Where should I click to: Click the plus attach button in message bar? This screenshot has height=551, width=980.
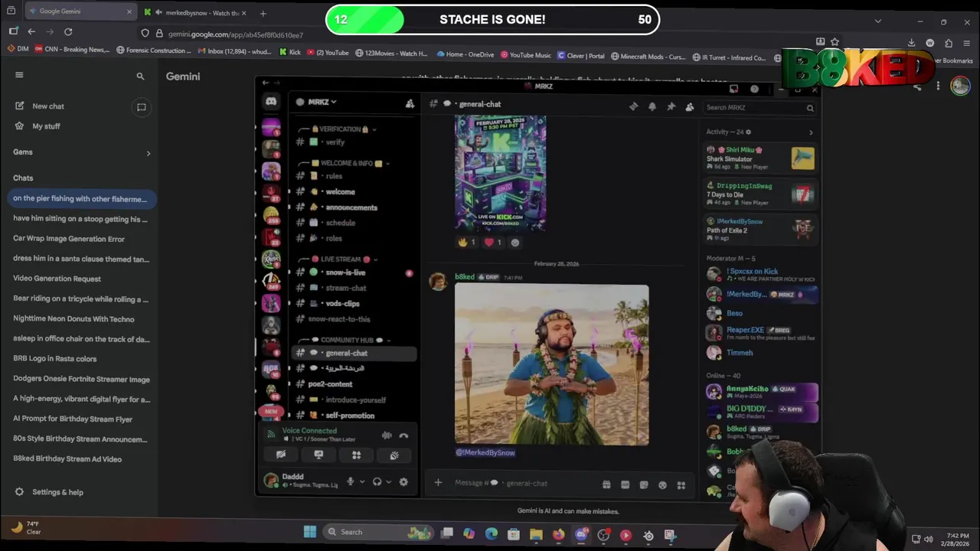click(x=438, y=483)
